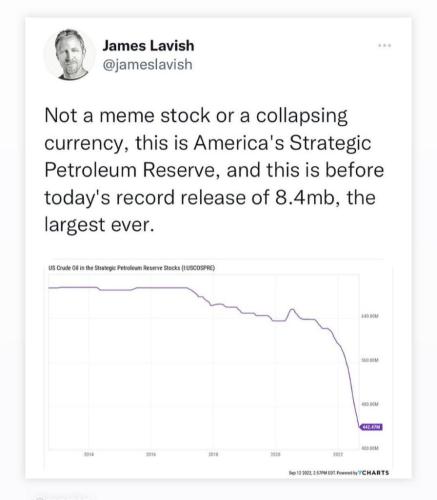The width and height of the screenshot is (437, 500).
Task: Click the chart title about Strategic Petroleum Reserve Stocks
Action: tap(132, 268)
